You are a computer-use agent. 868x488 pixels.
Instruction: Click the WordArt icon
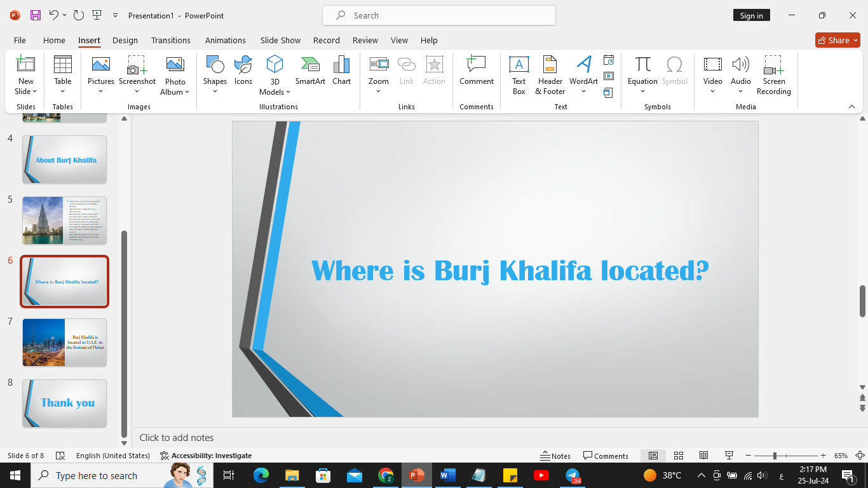pyautogui.click(x=583, y=64)
